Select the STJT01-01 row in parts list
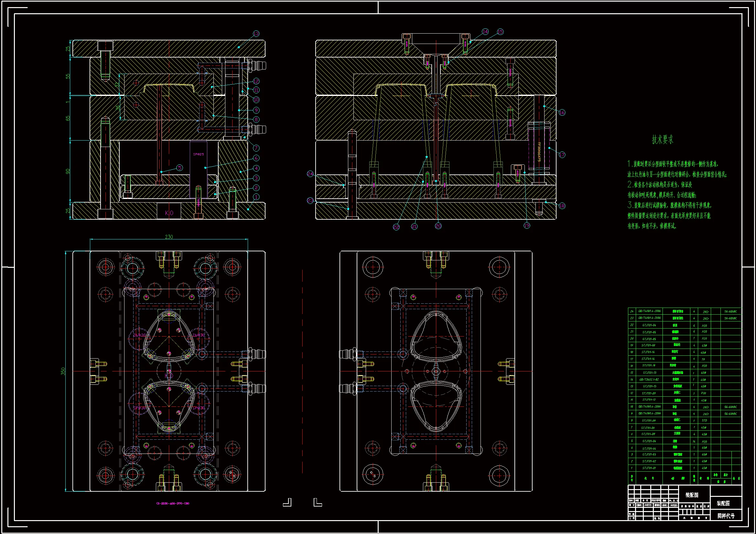756x534 pixels. pos(649,468)
